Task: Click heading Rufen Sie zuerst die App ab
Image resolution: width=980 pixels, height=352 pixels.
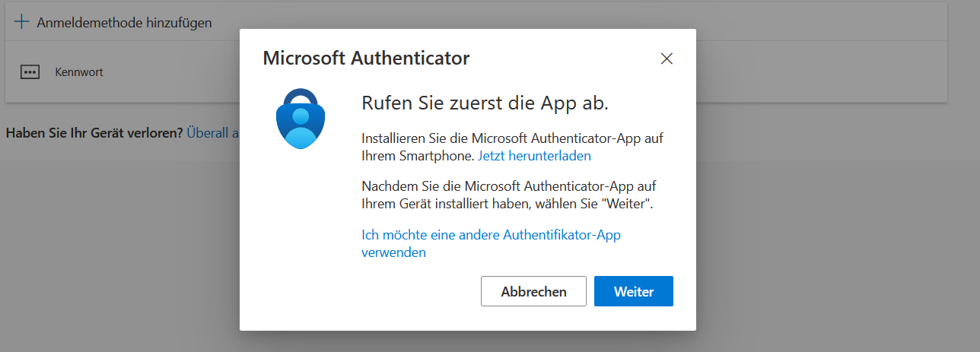Action: coord(485,103)
